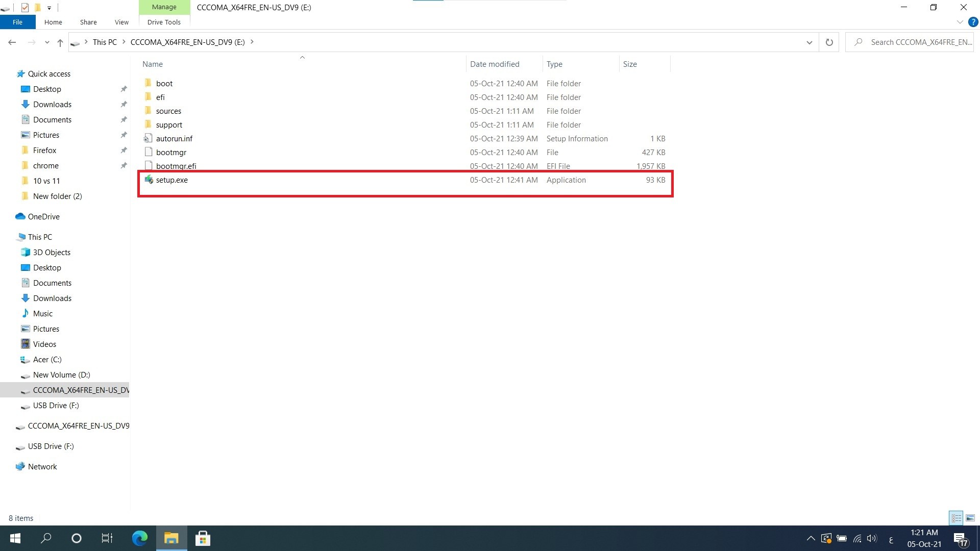Expand chevron after This PC in path
This screenshot has width=980, height=551.
click(x=124, y=42)
